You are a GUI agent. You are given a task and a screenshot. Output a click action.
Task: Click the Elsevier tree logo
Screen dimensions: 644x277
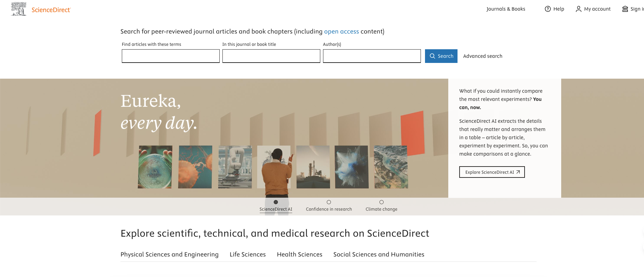19,9
